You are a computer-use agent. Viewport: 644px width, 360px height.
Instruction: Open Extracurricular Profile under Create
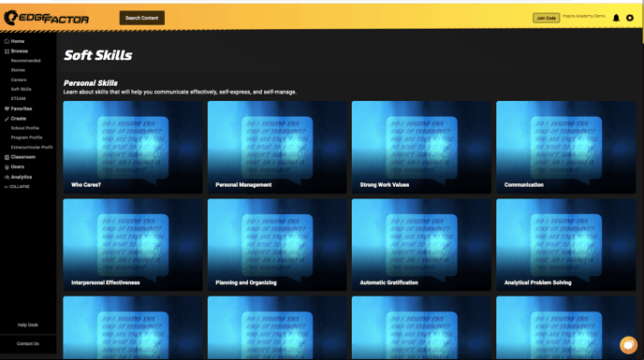tap(32, 147)
